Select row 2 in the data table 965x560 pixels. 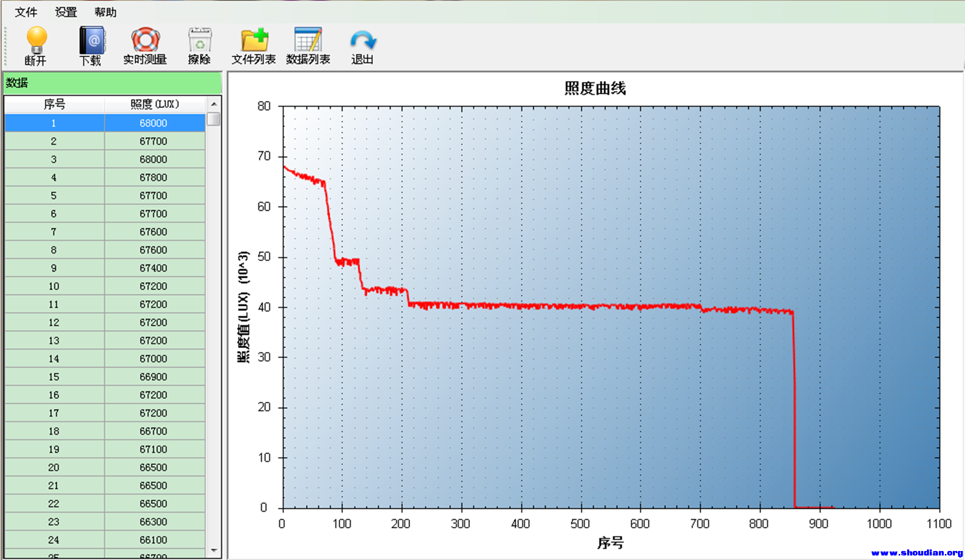pos(105,141)
